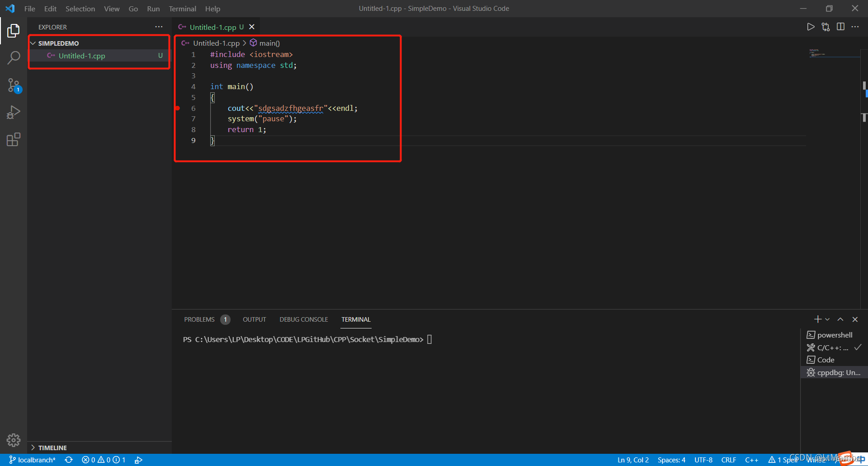Viewport: 868px width, 466px height.
Task: Select the Code terminal instance
Action: [x=834, y=360]
